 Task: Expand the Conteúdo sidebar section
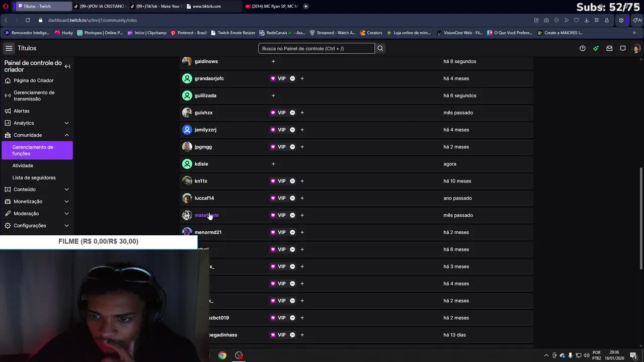(66, 190)
